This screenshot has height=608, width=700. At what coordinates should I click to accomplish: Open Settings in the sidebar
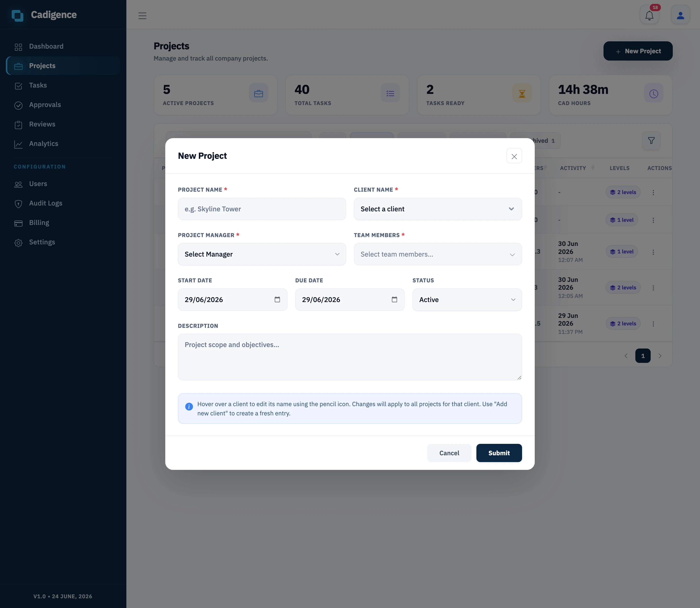coord(63,242)
